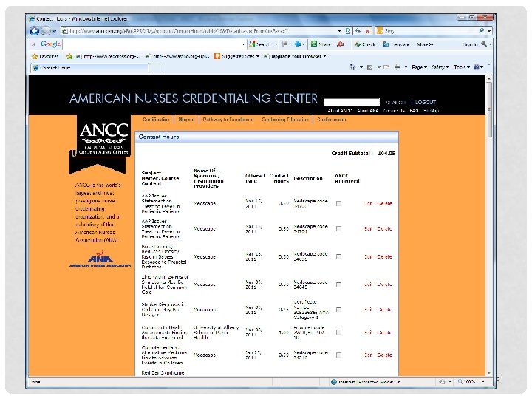Select the Pathway to Excellence navigation tab
Image resolution: width=532 pixels, height=399 pixels.
tap(228, 120)
